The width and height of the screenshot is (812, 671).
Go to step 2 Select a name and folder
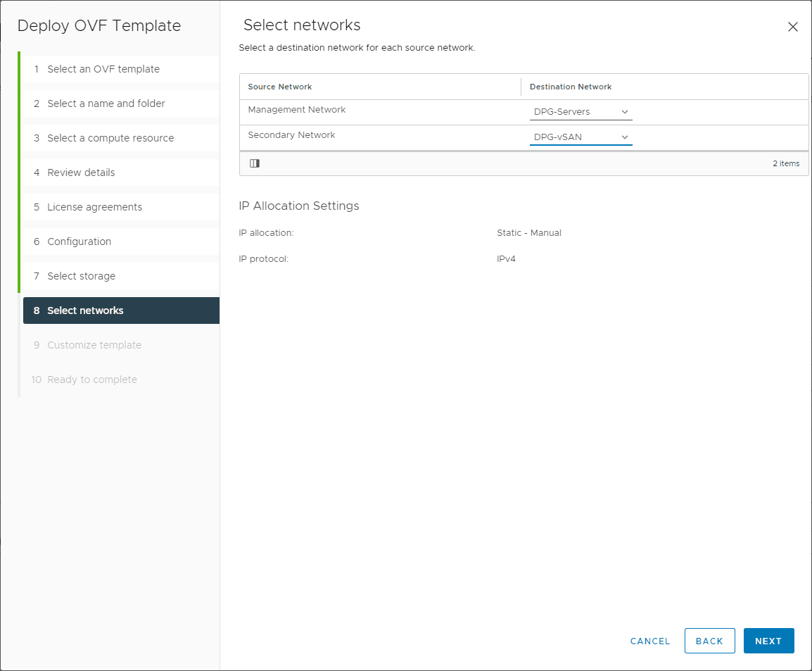106,104
